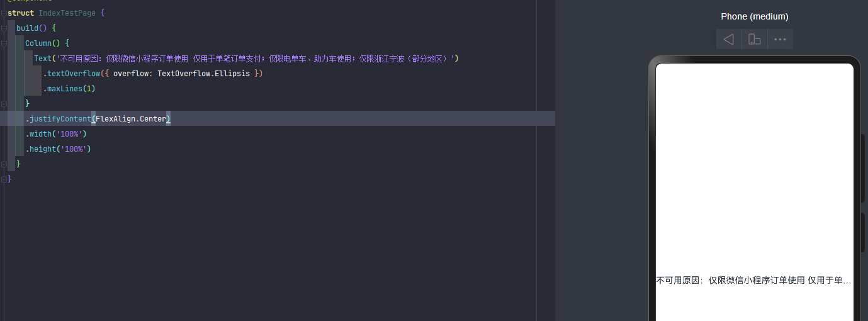Image resolution: width=868 pixels, height=321 pixels.
Task: Click the Phone (medium) device label
Action: [x=754, y=16]
